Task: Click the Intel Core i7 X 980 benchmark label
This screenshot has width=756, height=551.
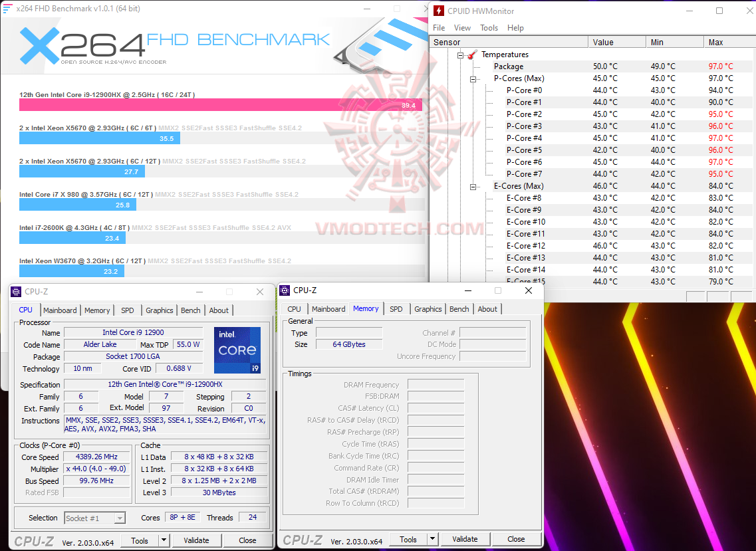Action: (86, 194)
